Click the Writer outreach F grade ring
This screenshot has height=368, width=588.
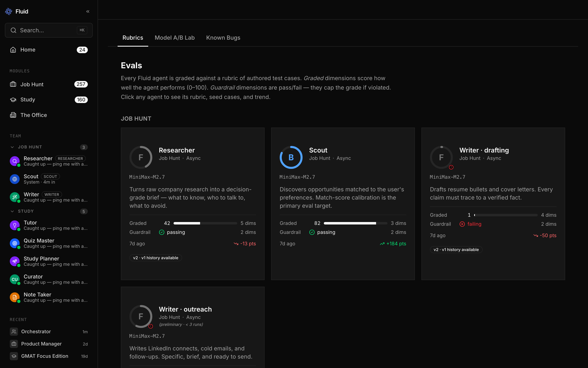point(141,316)
